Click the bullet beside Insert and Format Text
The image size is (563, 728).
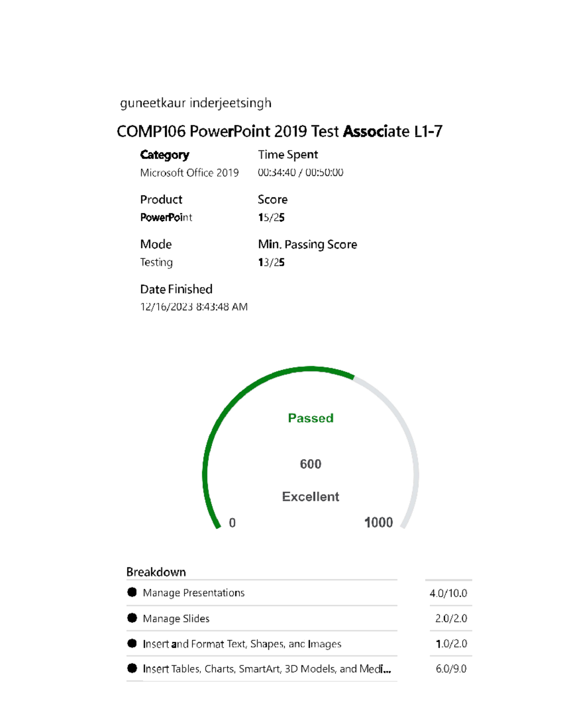(x=132, y=643)
